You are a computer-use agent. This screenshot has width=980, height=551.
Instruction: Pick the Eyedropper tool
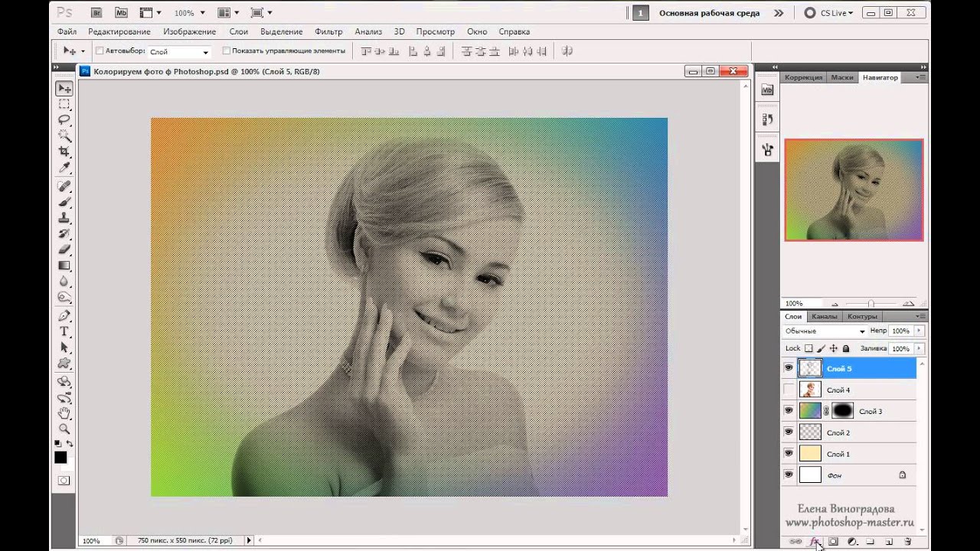64,168
